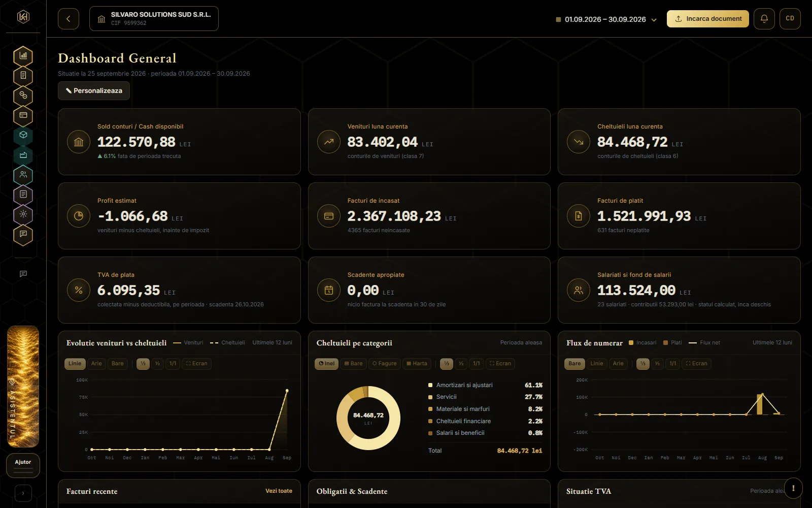
Task: Open notifications with the bell icon
Action: pyautogui.click(x=764, y=19)
